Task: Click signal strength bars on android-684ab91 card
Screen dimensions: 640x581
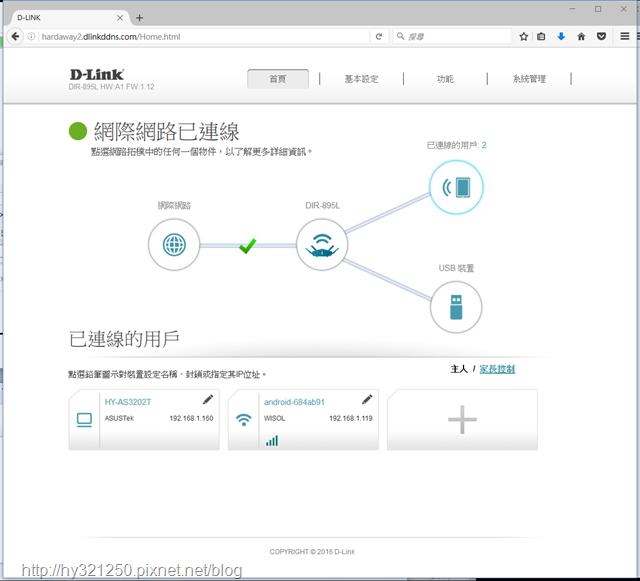Action: (272, 441)
